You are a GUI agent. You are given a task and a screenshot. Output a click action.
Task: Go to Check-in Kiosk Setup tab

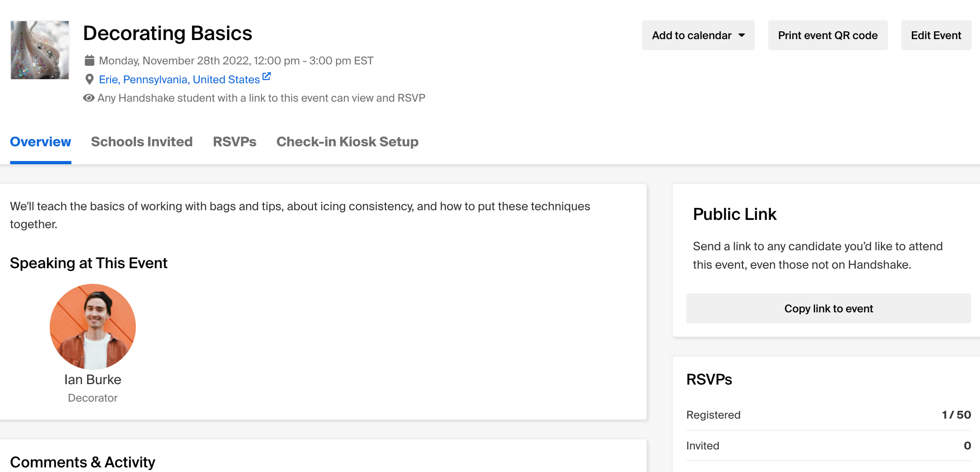coord(347,142)
